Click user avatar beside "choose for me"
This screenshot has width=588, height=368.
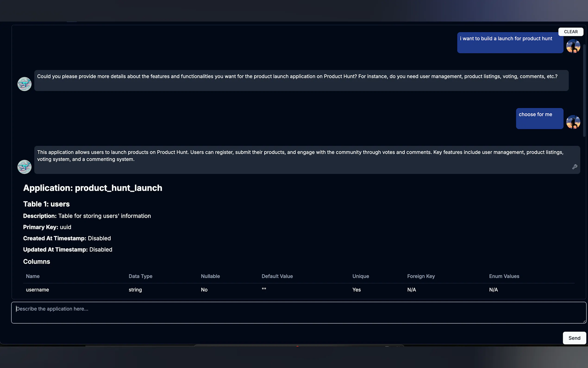coord(573,122)
